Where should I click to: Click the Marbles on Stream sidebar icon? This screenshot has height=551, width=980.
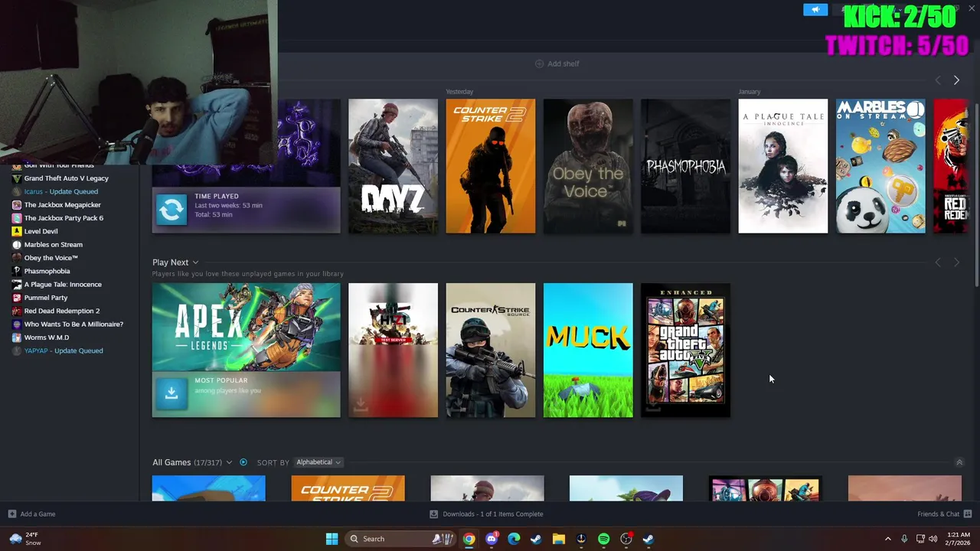click(17, 245)
